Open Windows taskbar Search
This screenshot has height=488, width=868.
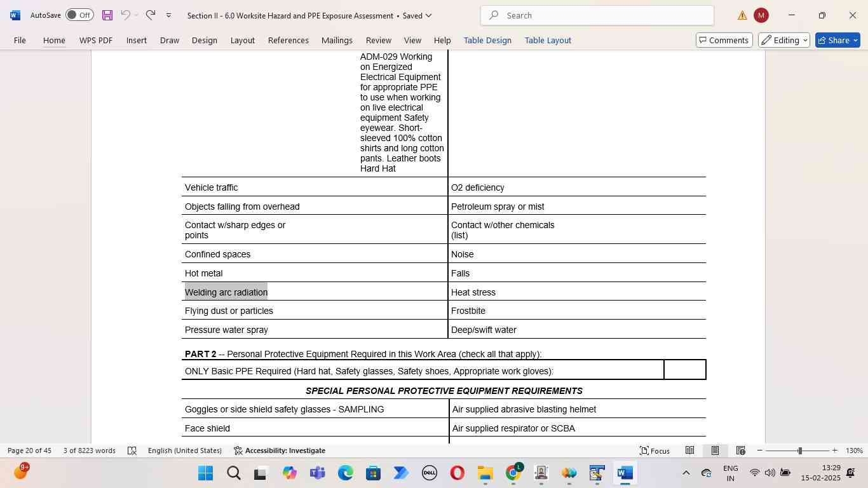[x=233, y=473]
